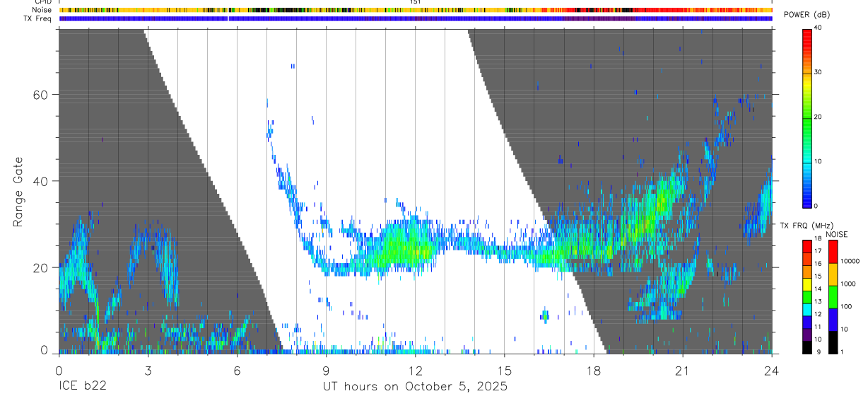Viewport: 868px width, 401px height.
Task: Click the rainbow POWER colorbar gradient
Action: click(807, 117)
